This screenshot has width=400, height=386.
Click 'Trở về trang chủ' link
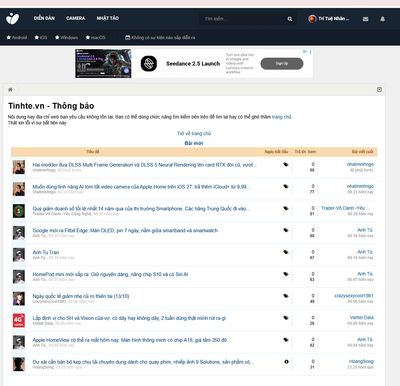(194, 133)
